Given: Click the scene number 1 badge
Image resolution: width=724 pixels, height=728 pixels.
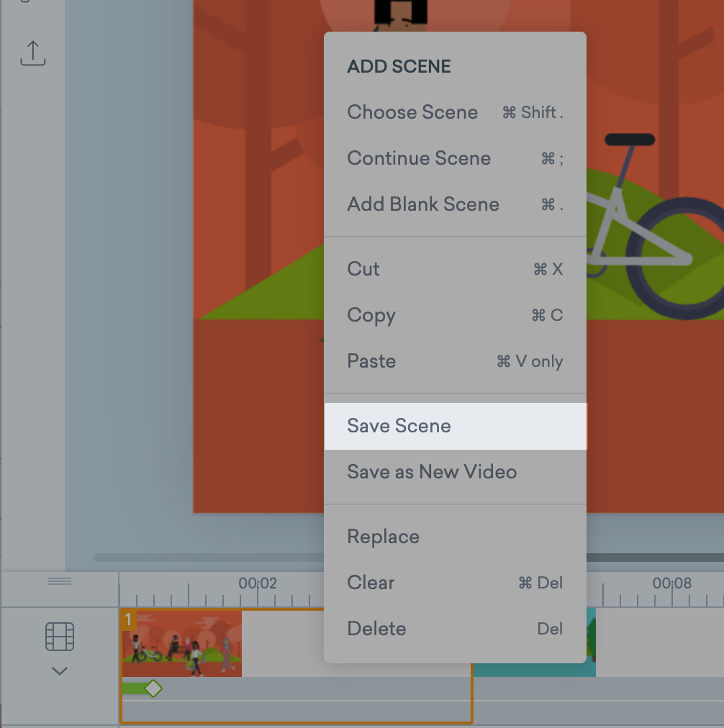Looking at the screenshot, I should 129,619.
